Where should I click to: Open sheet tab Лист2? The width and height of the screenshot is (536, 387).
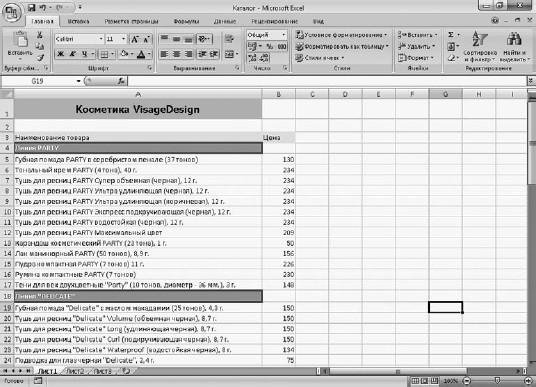pyautogui.click(x=75, y=371)
